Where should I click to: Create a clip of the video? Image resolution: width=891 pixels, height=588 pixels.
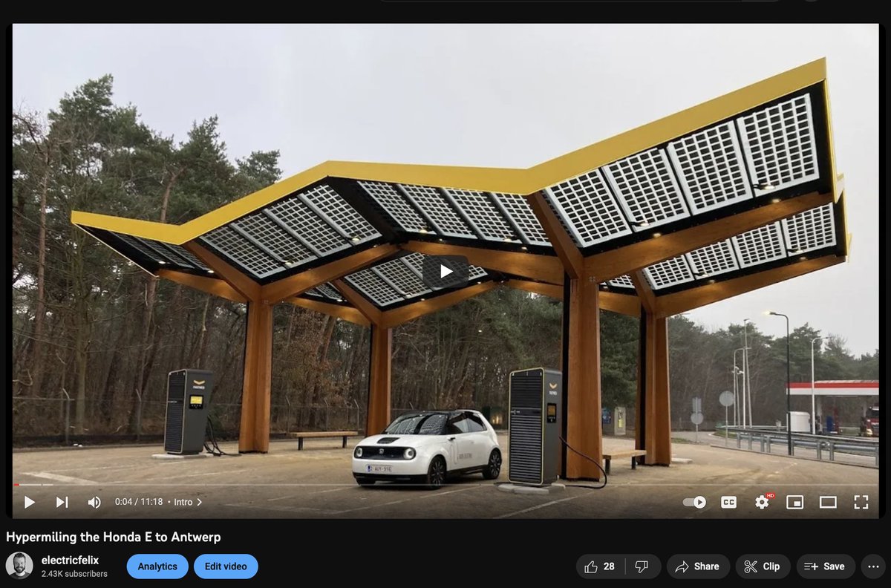(763, 566)
